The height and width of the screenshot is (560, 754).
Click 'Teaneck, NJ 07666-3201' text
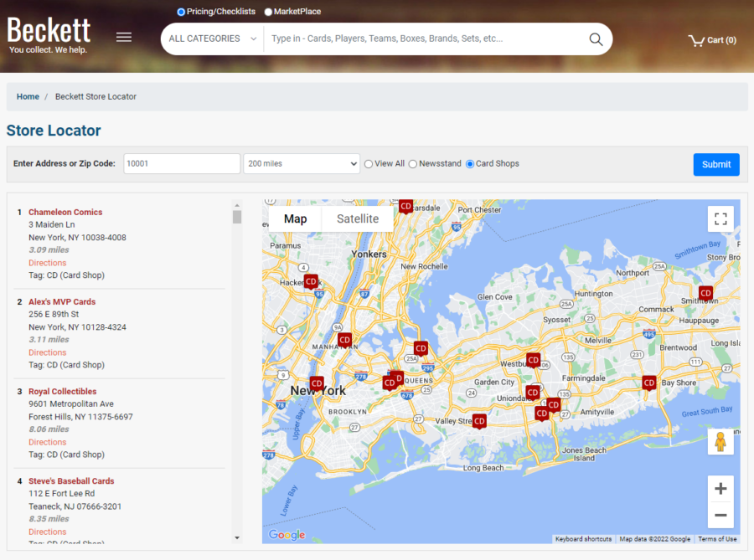[x=75, y=506]
